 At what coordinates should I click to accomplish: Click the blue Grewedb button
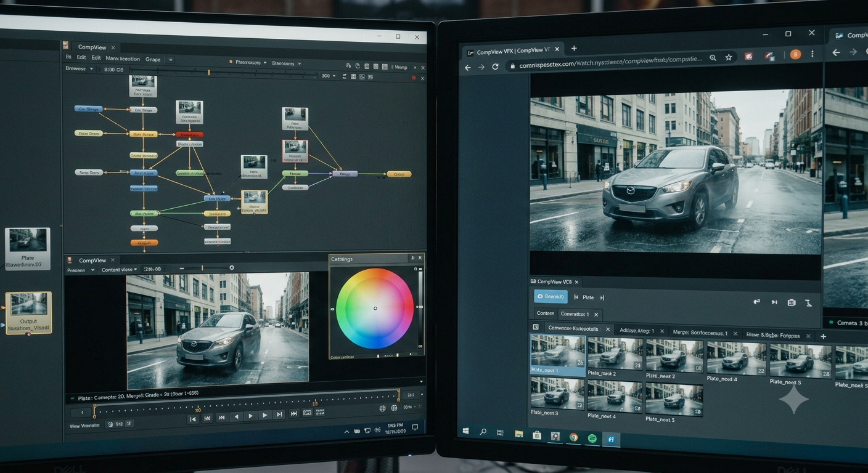[551, 296]
